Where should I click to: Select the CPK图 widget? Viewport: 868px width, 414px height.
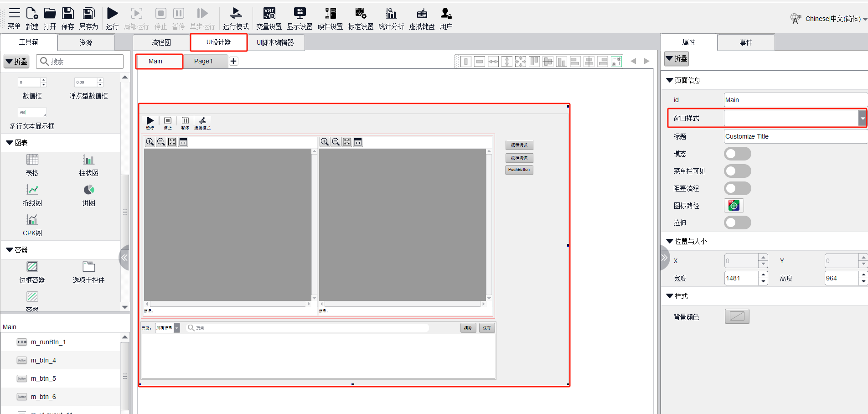32,226
